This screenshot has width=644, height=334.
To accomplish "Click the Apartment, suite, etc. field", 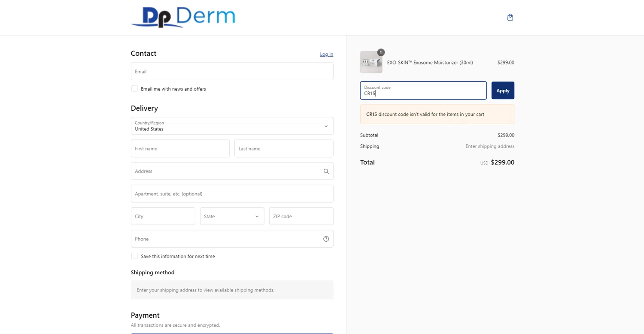I will pos(232,194).
